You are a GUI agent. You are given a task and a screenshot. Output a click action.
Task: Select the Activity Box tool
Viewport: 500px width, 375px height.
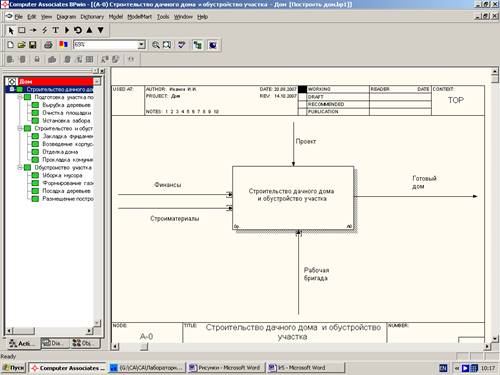tap(22, 30)
